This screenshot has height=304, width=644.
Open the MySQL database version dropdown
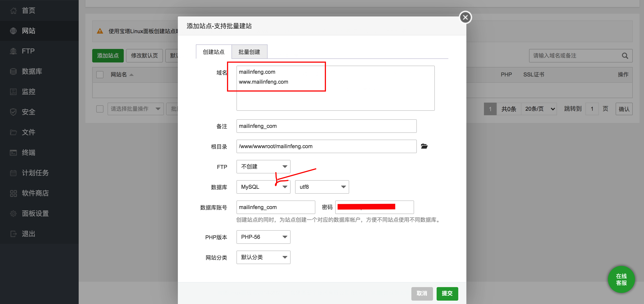[x=263, y=187]
